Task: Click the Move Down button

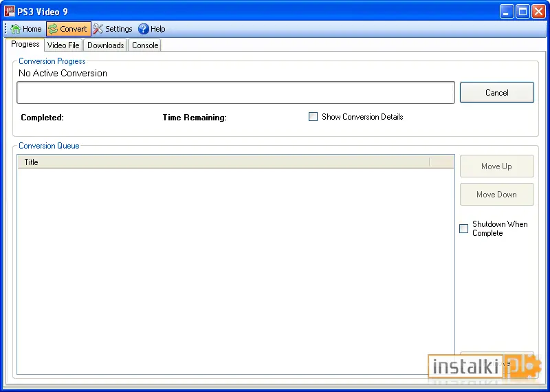Action: (497, 195)
